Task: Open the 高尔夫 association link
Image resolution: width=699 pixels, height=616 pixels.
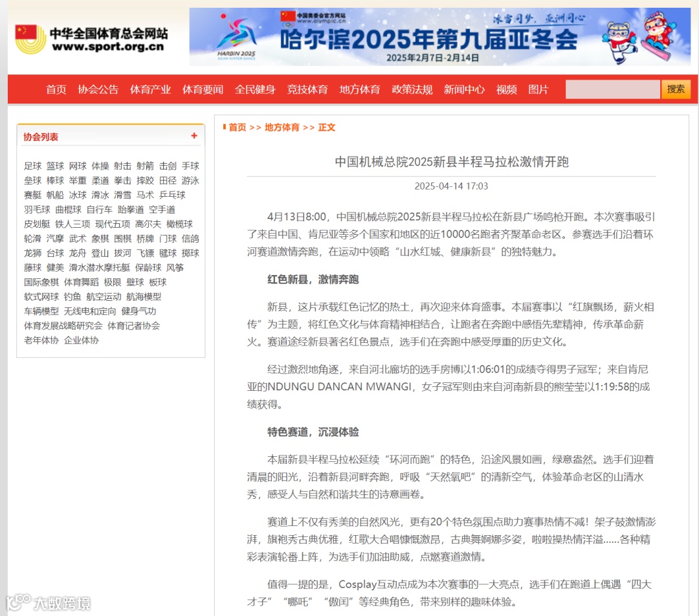Action: pos(148,224)
